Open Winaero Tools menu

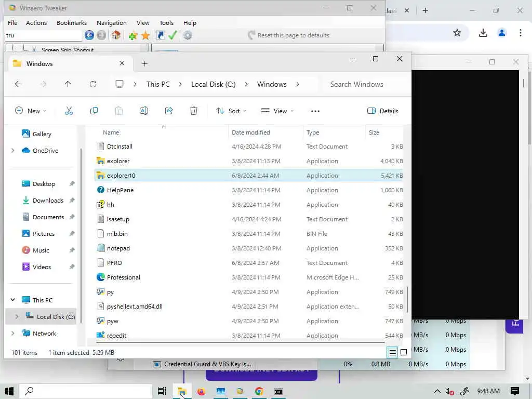coord(166,23)
